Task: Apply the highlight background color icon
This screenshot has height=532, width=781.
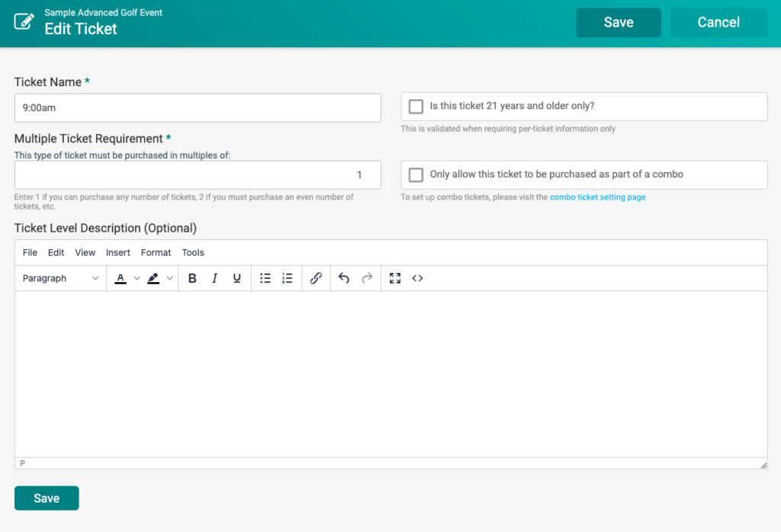Action: coord(153,278)
